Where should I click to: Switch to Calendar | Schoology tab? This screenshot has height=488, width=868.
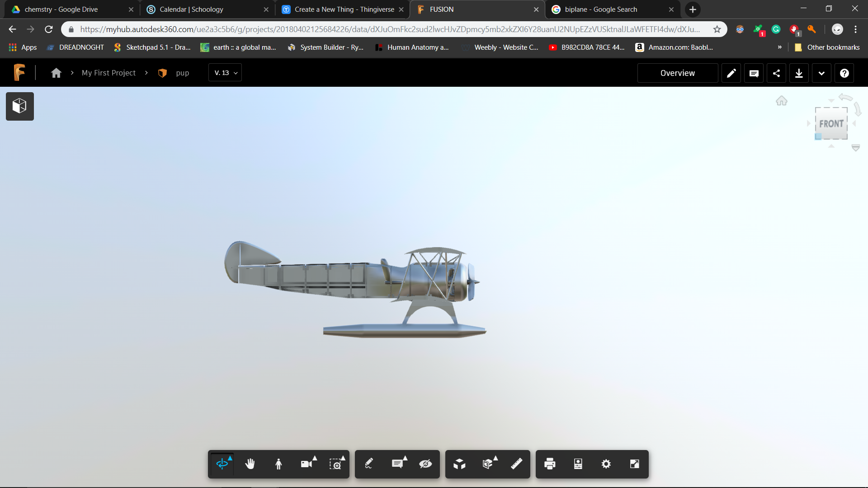(208, 9)
